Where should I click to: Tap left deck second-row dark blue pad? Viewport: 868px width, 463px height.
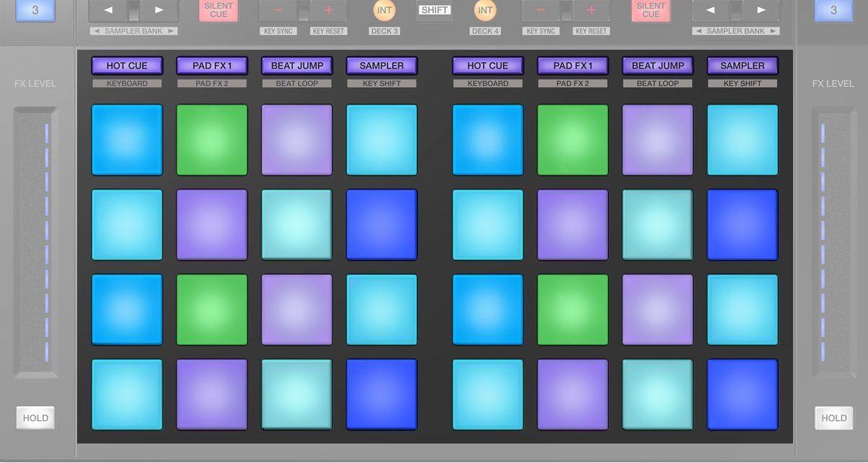point(382,225)
